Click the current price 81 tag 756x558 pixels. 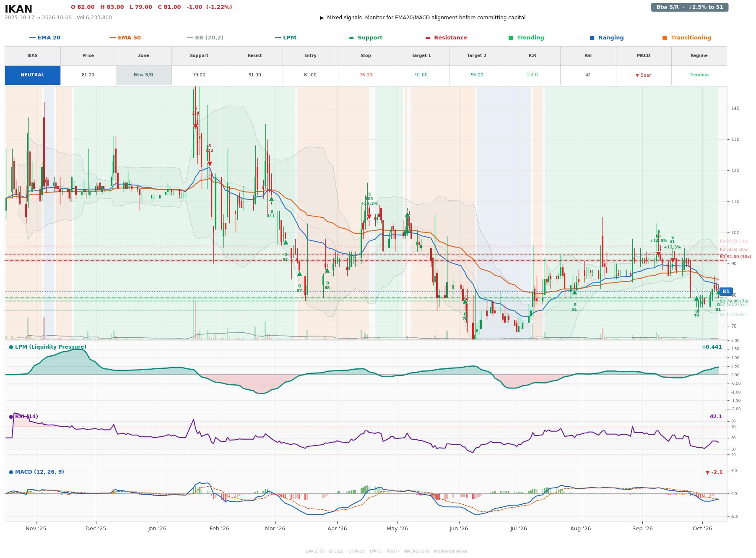[x=726, y=292]
